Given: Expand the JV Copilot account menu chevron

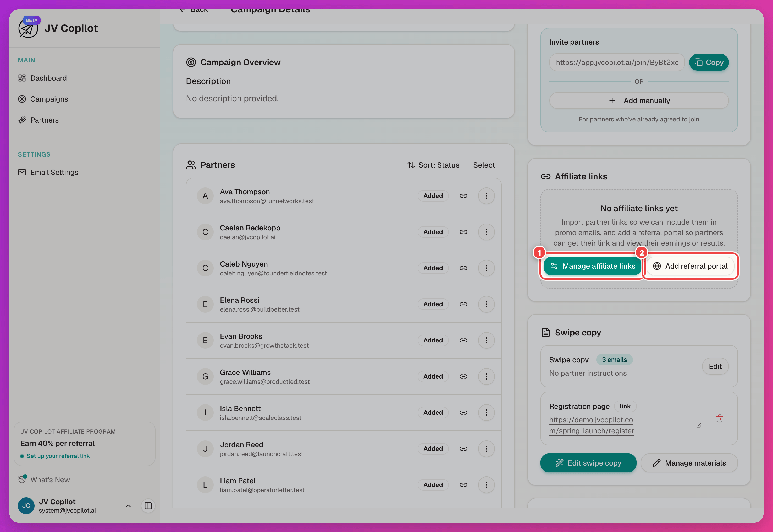Looking at the screenshot, I should 128,506.
